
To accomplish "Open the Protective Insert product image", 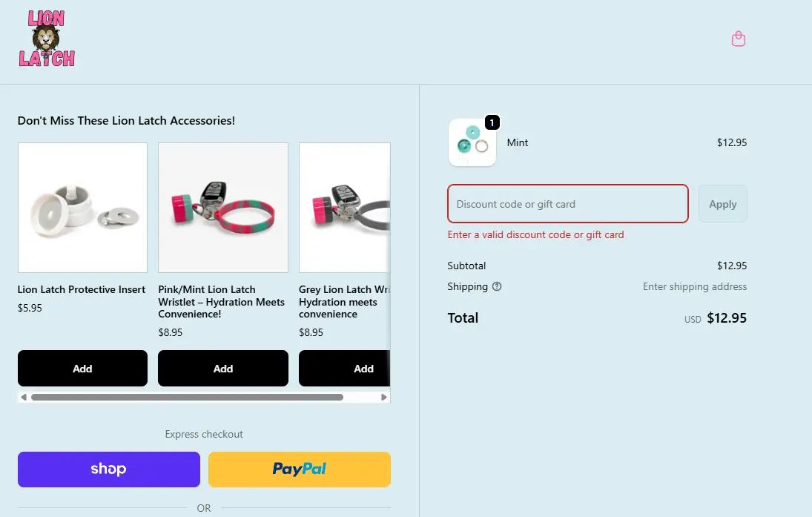I will 82,208.
